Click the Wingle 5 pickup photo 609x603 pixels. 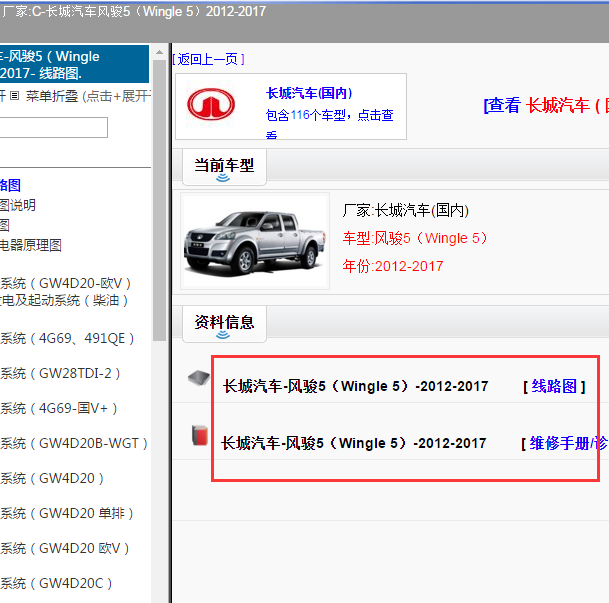pyautogui.click(x=255, y=241)
